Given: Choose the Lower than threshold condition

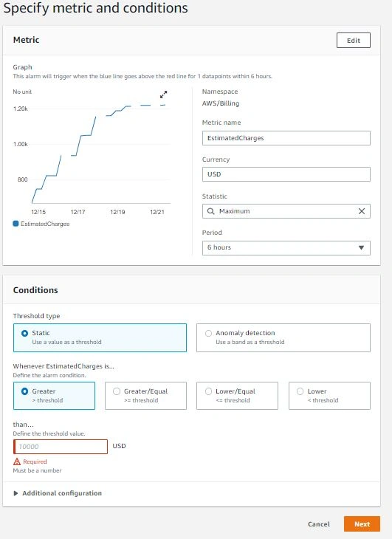Looking at the screenshot, I should pos(329,396).
